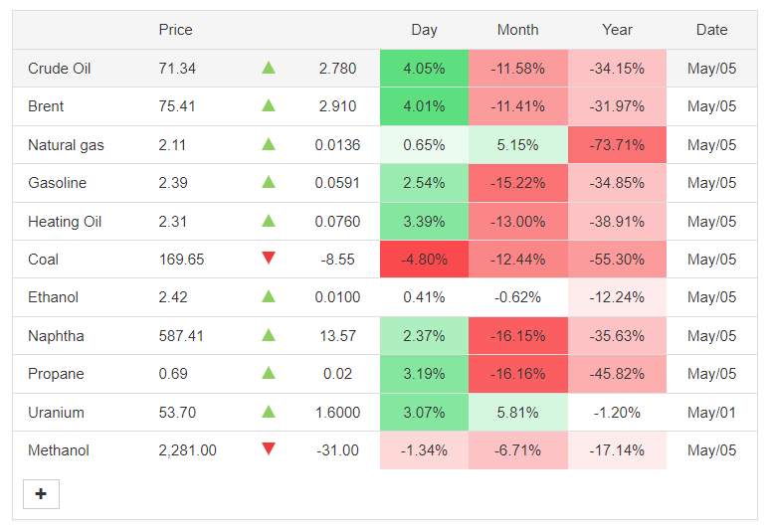Sort by the Price column header
769x532 pixels.
click(x=175, y=30)
